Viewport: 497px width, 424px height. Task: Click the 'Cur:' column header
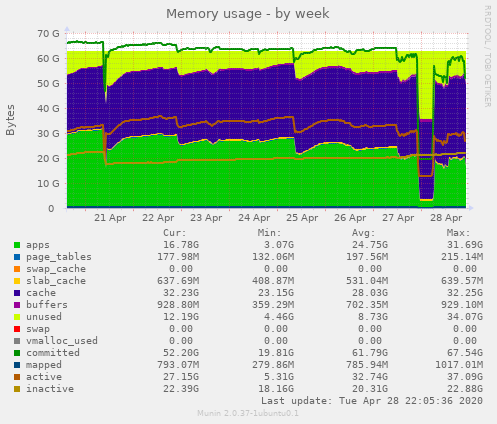coord(175,233)
